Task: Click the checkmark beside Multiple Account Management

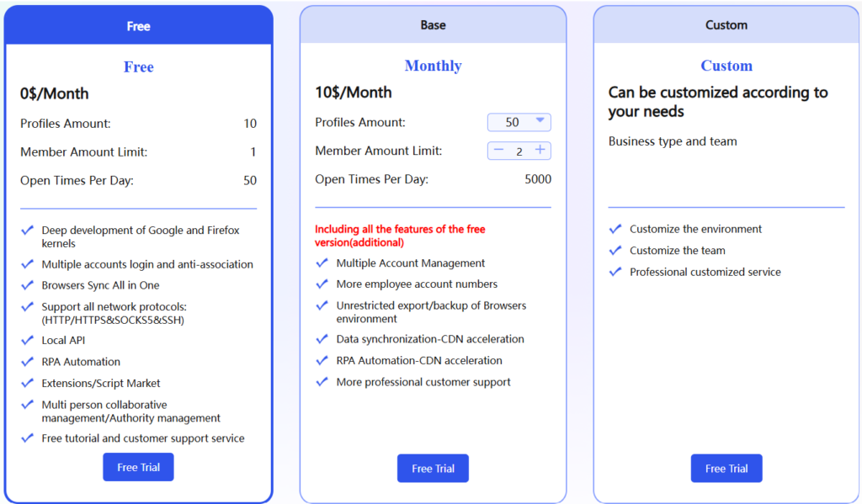Action: tap(322, 263)
